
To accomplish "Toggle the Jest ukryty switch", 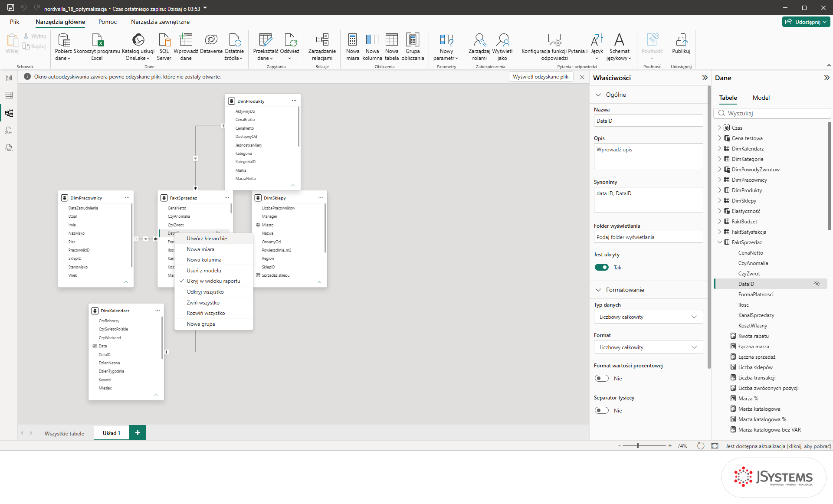I will pos(602,267).
